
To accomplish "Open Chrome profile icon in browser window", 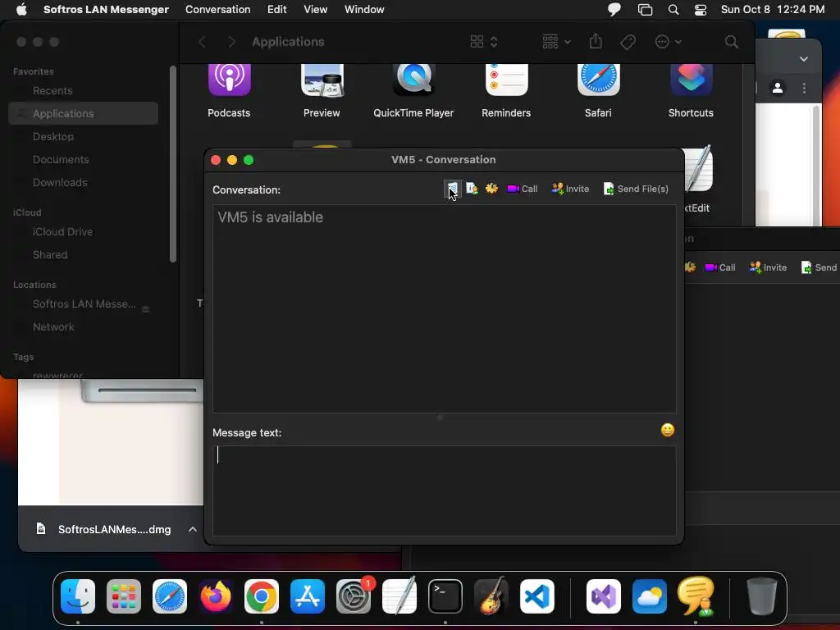I will click(778, 88).
